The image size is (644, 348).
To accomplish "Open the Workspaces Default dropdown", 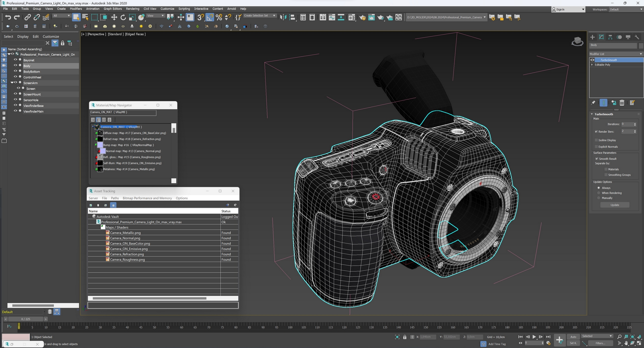I will tap(626, 9).
